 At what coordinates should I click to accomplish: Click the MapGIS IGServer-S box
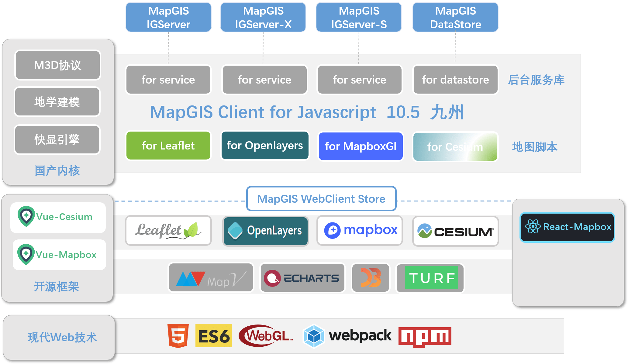click(x=359, y=17)
